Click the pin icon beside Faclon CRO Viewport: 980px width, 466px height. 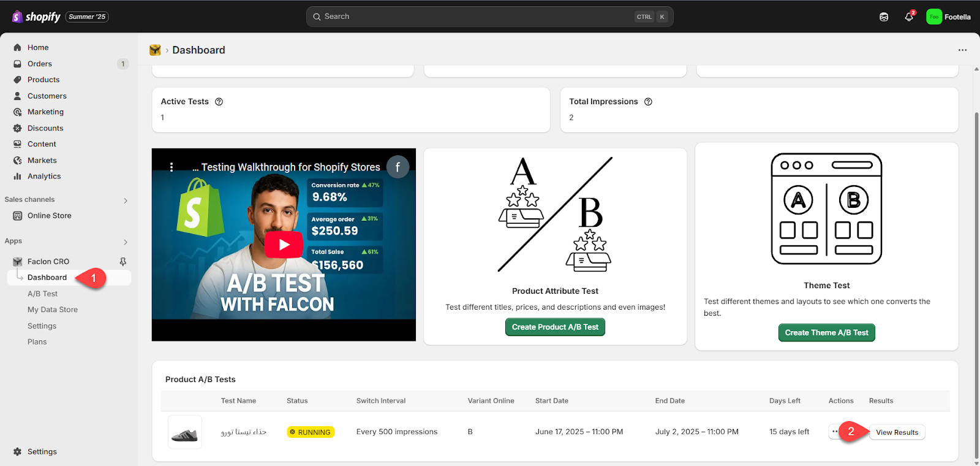(x=123, y=262)
